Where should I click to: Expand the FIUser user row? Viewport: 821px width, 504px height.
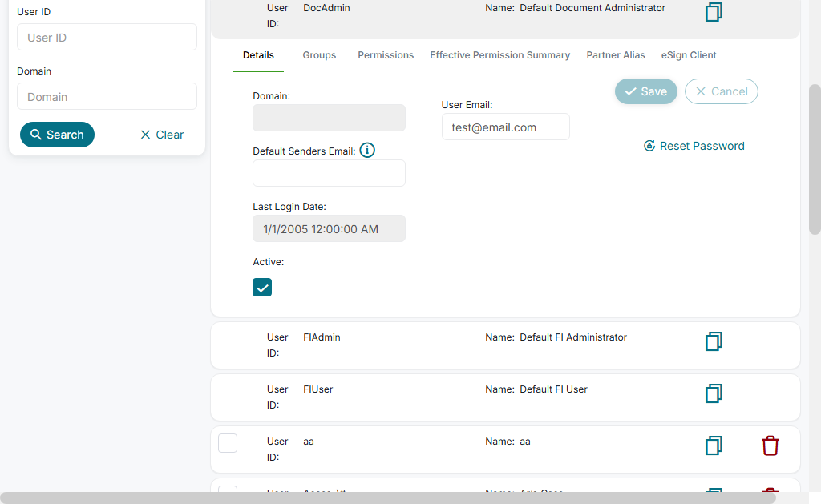pyautogui.click(x=505, y=397)
